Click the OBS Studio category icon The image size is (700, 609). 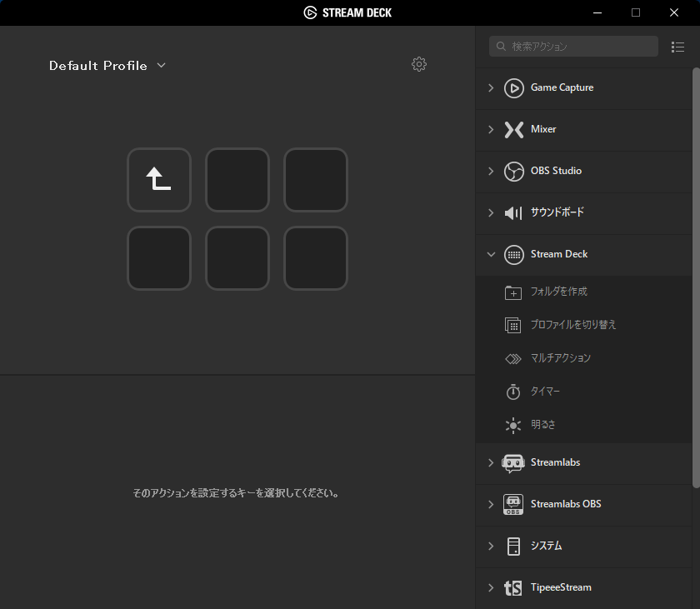[x=513, y=171]
